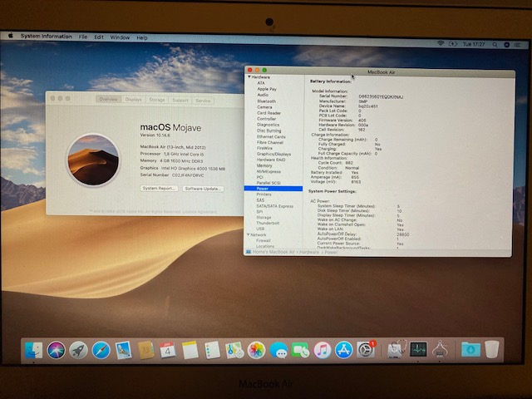Open Contacts book icon in Dock
This screenshot has width=532, height=399.
point(146,350)
